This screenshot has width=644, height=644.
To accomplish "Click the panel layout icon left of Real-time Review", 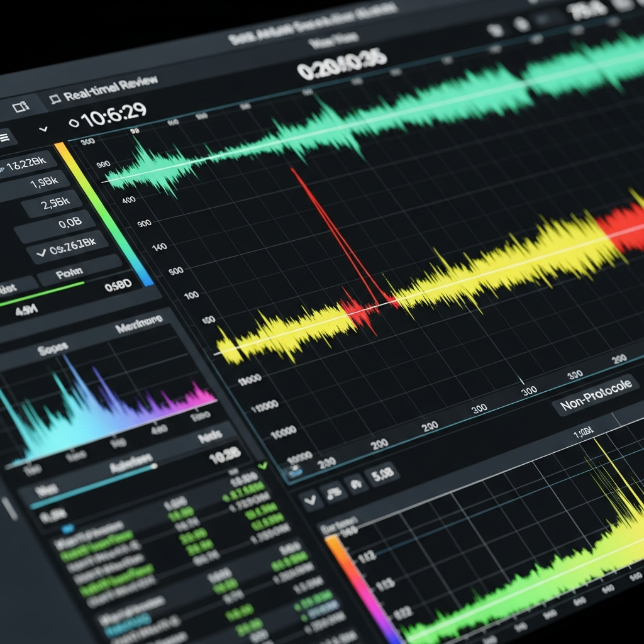I will (x=21, y=108).
